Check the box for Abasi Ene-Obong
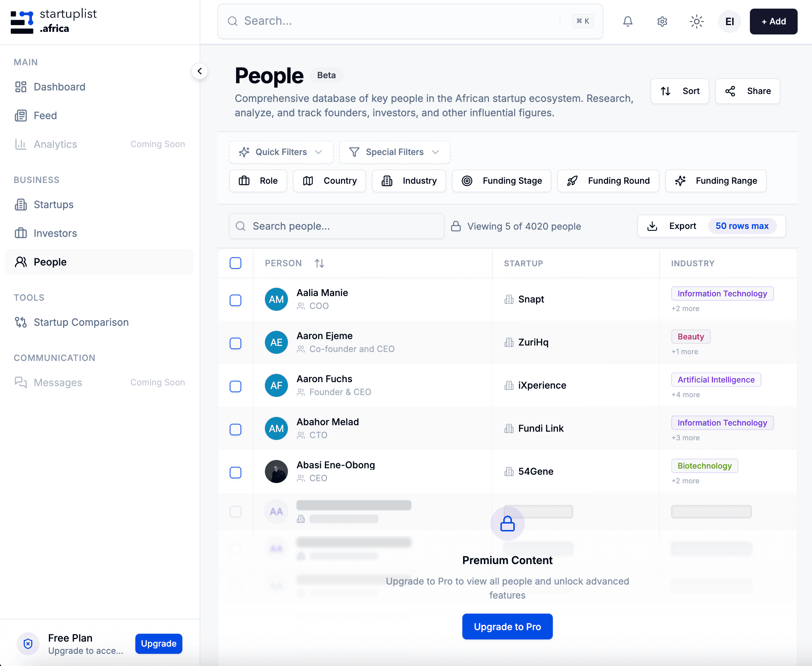Image resolution: width=812 pixels, height=666 pixels. click(235, 472)
